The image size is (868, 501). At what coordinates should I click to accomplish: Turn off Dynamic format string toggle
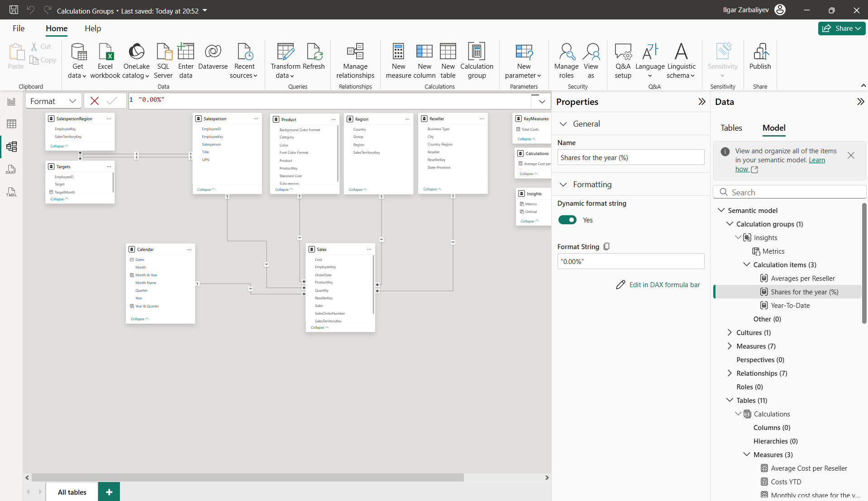(567, 220)
